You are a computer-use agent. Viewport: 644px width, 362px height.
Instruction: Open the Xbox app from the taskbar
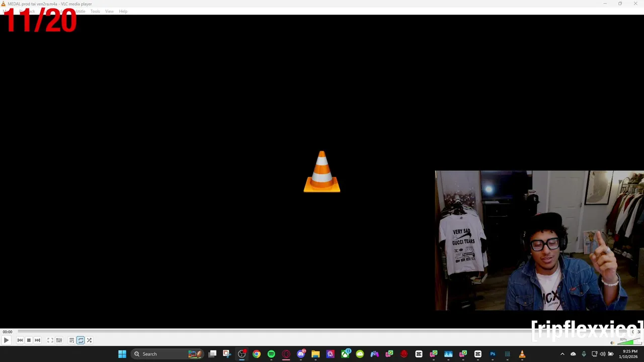(345, 354)
